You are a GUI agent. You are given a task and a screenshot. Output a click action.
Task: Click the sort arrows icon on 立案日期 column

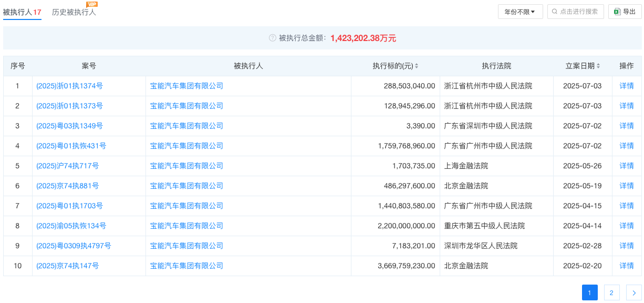coord(598,66)
